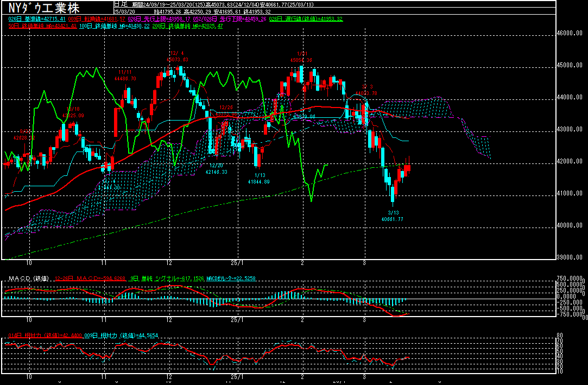The image size is (588, 385).
Task: Click the -750.000 MACD axis label
Action: click(x=570, y=314)
